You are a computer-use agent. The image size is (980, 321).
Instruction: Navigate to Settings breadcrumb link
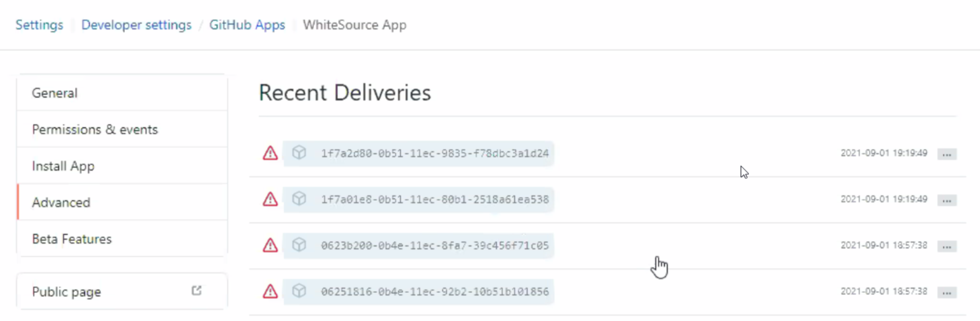point(39,25)
